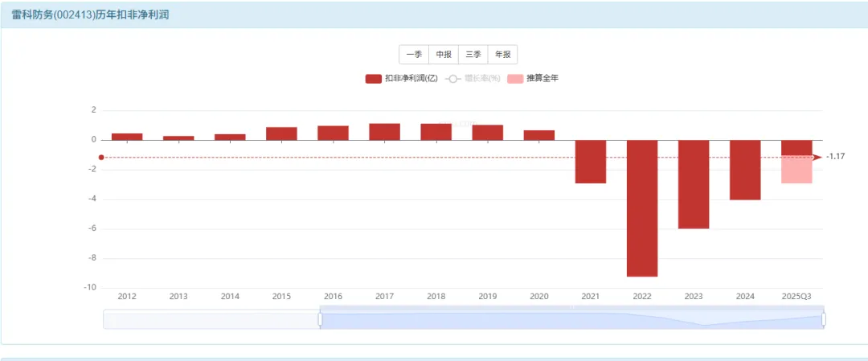
Task: Click the 2023 negative bar
Action: click(x=694, y=184)
